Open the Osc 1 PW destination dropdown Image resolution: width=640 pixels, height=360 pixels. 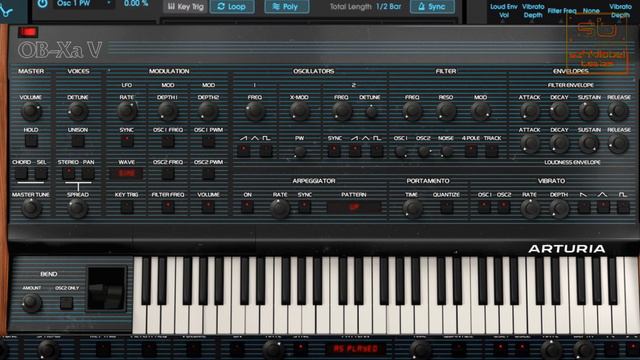pos(83,4)
